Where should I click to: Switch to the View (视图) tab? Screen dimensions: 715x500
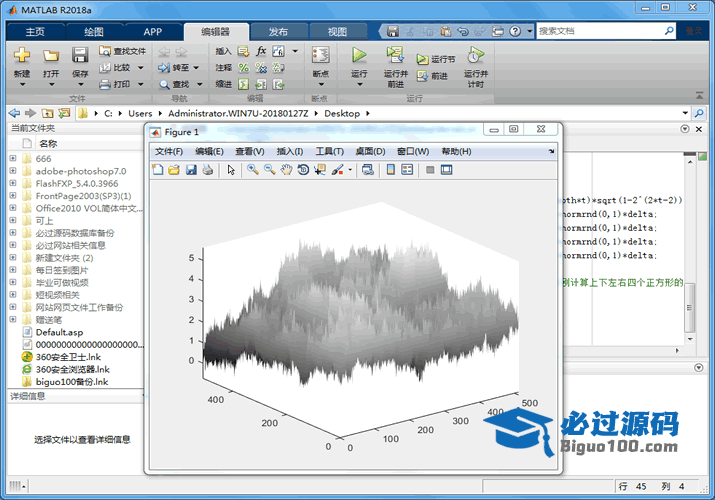[337, 31]
